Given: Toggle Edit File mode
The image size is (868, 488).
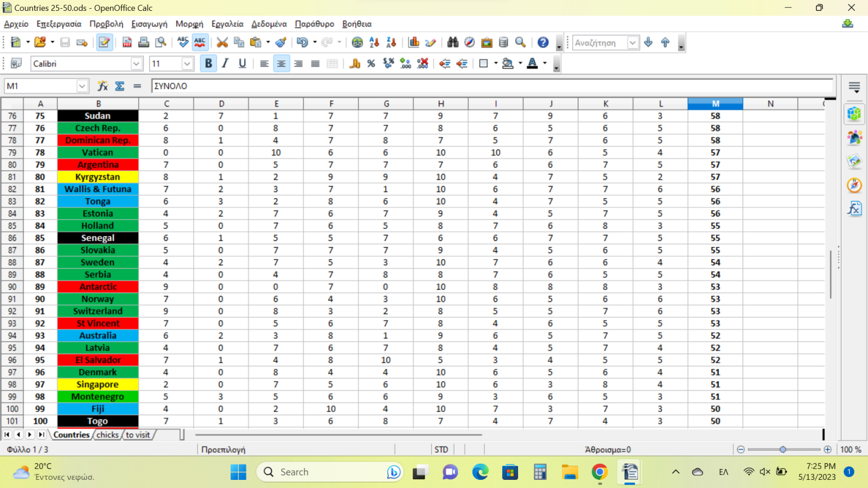Looking at the screenshot, I should pos(104,42).
